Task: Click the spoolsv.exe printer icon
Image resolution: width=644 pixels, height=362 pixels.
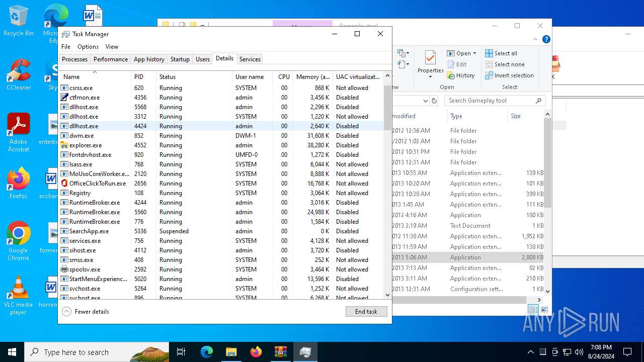Action: (x=64, y=269)
